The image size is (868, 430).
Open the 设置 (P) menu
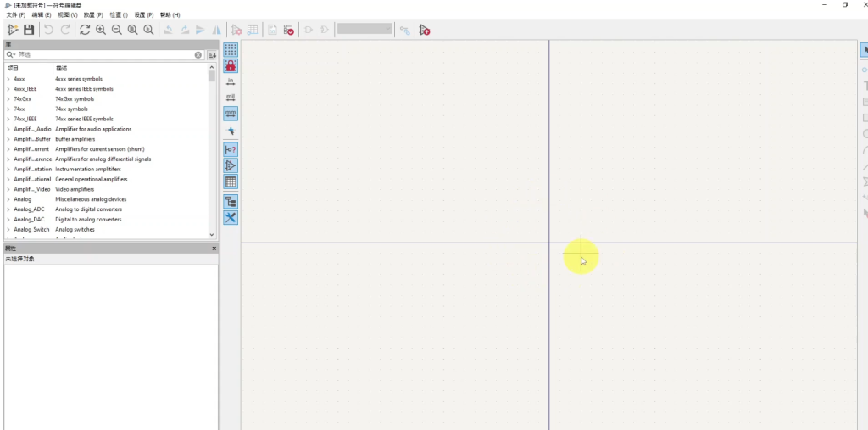(x=144, y=15)
